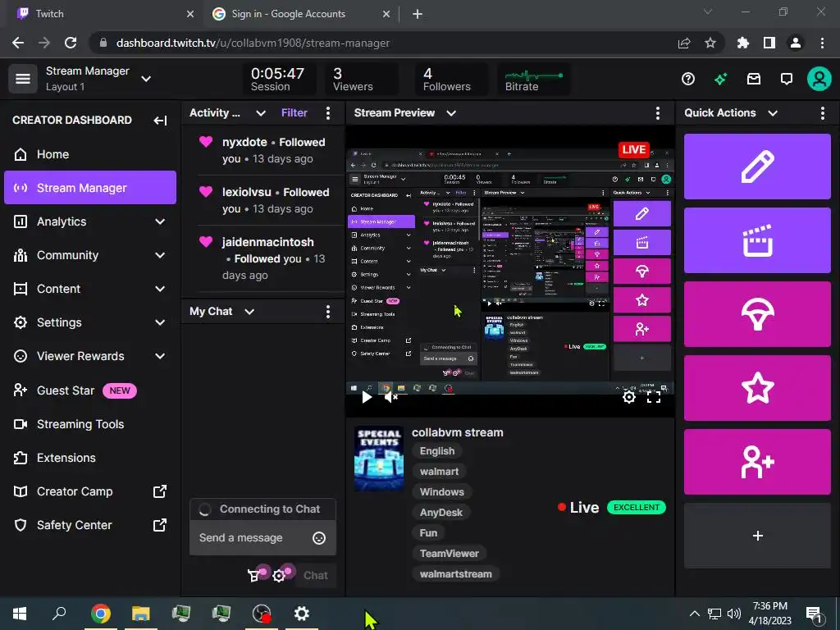The height and width of the screenshot is (630, 840).
Task: Open Quick Actions three-dot options
Action: tap(822, 113)
